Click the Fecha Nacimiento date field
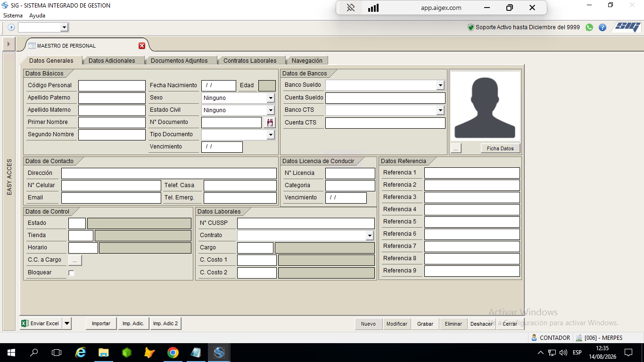 (219, 86)
